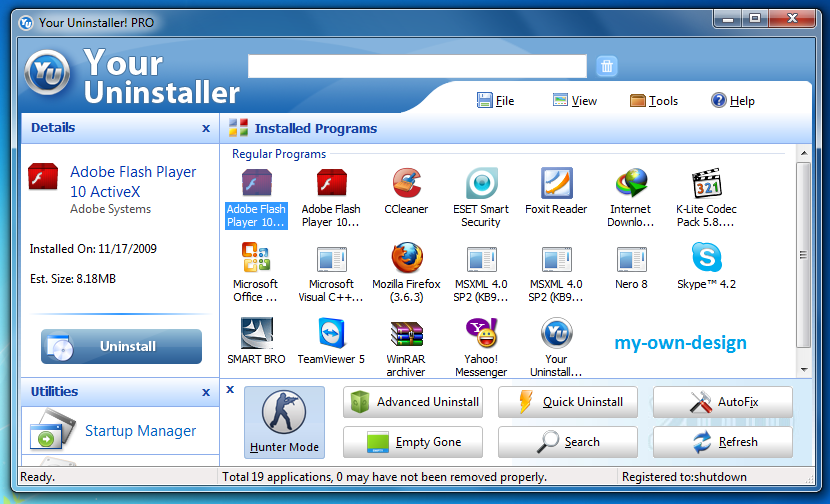Select the Your Uninstaller program icon
This screenshot has height=504, width=830.
point(556,332)
